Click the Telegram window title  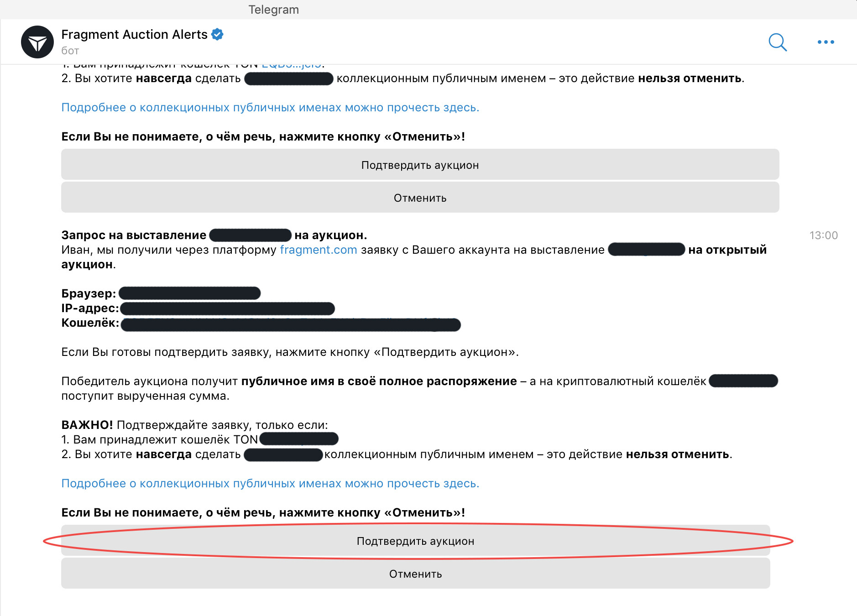click(273, 10)
